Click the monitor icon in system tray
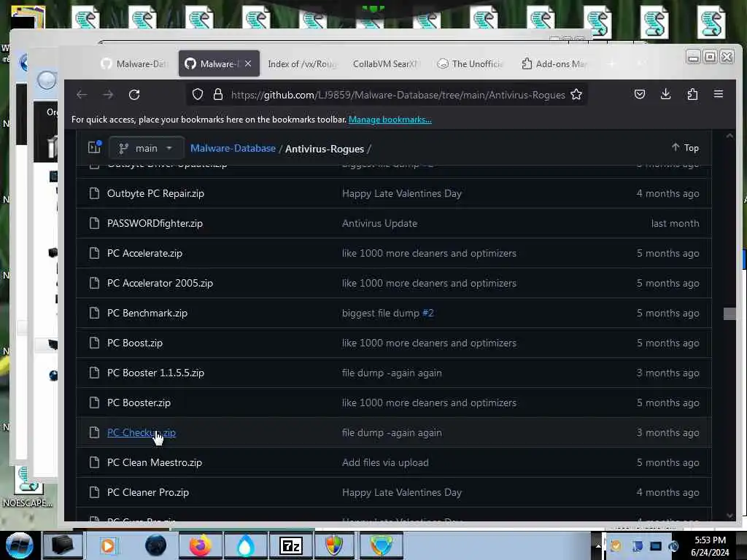Image resolution: width=747 pixels, height=560 pixels. [x=656, y=546]
